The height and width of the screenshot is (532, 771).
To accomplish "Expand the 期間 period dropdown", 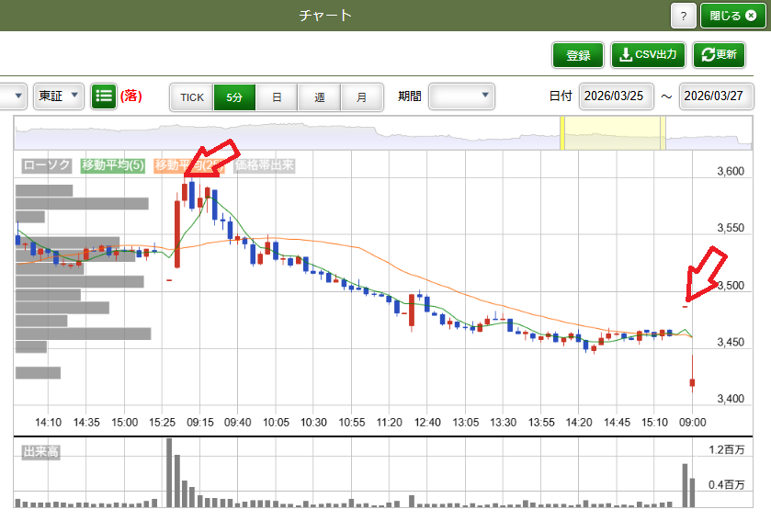I will pyautogui.click(x=461, y=96).
